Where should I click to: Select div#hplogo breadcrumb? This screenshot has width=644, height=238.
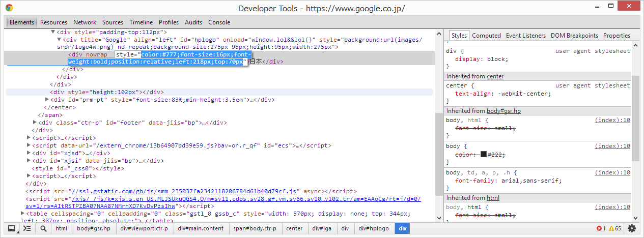tap(374, 228)
